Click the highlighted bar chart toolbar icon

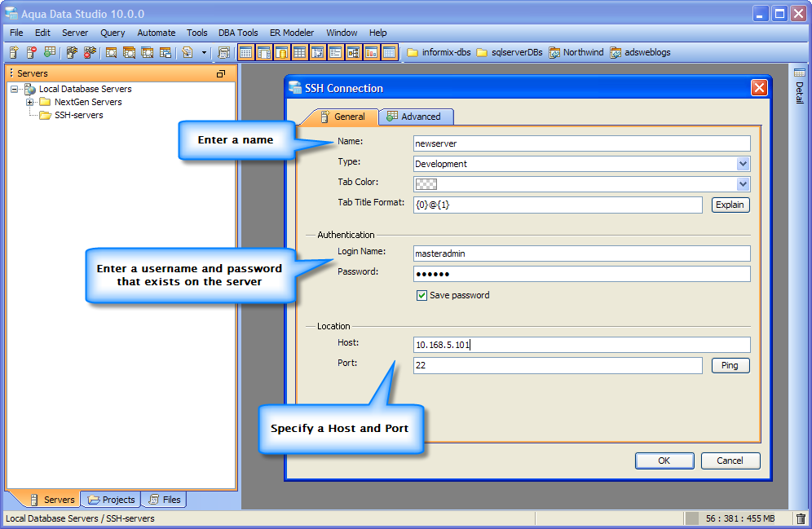pos(371,52)
